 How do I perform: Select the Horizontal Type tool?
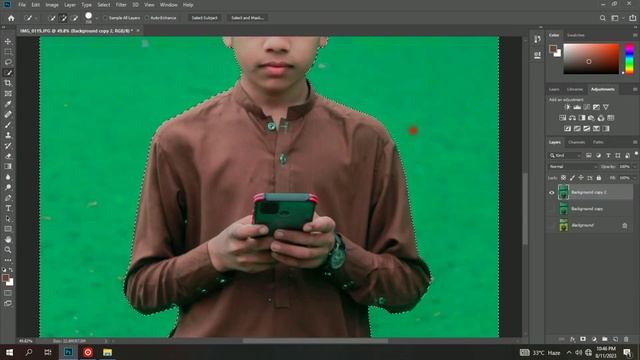click(x=8, y=208)
